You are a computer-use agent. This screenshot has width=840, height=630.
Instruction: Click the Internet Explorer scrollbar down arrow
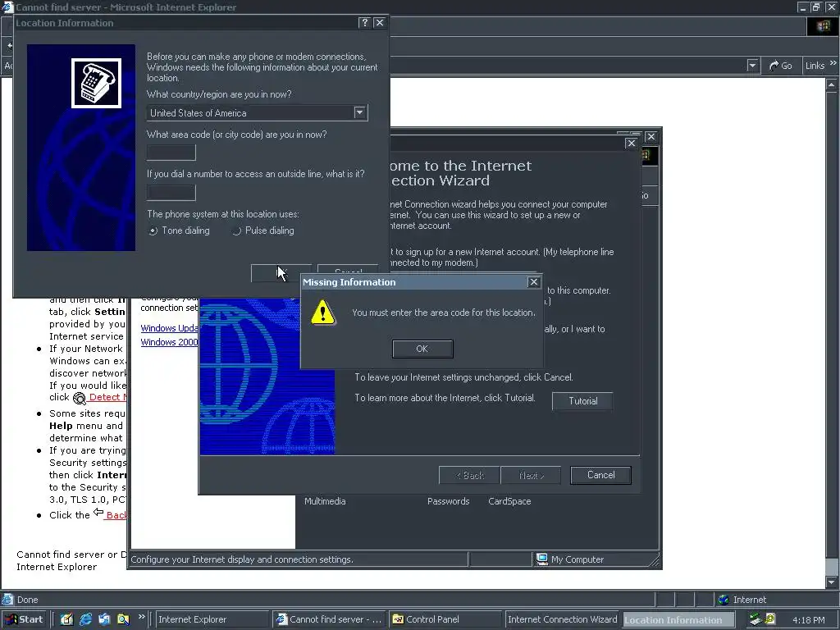tap(832, 582)
